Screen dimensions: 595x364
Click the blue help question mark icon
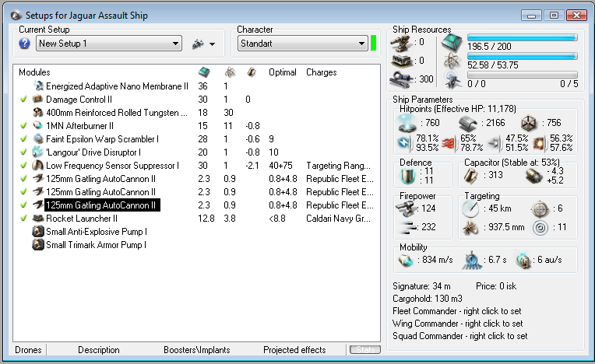[25, 44]
